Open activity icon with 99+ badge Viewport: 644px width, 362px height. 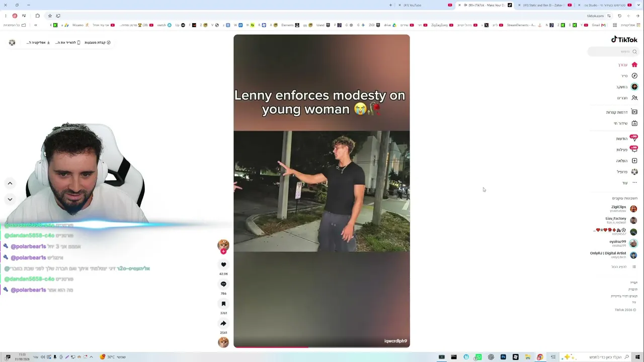pyautogui.click(x=634, y=149)
